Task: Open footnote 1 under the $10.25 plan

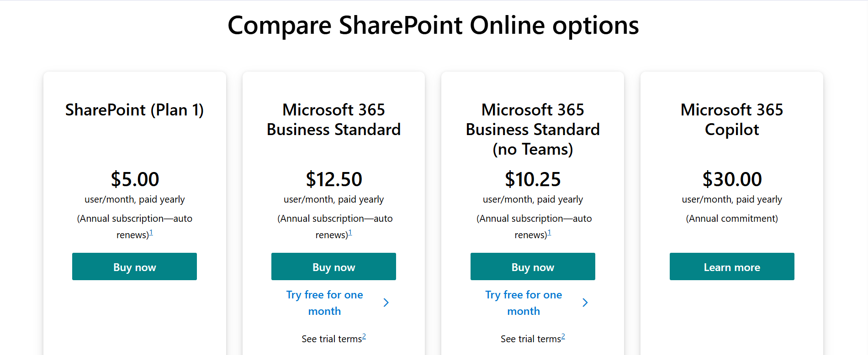Action: click(x=550, y=233)
